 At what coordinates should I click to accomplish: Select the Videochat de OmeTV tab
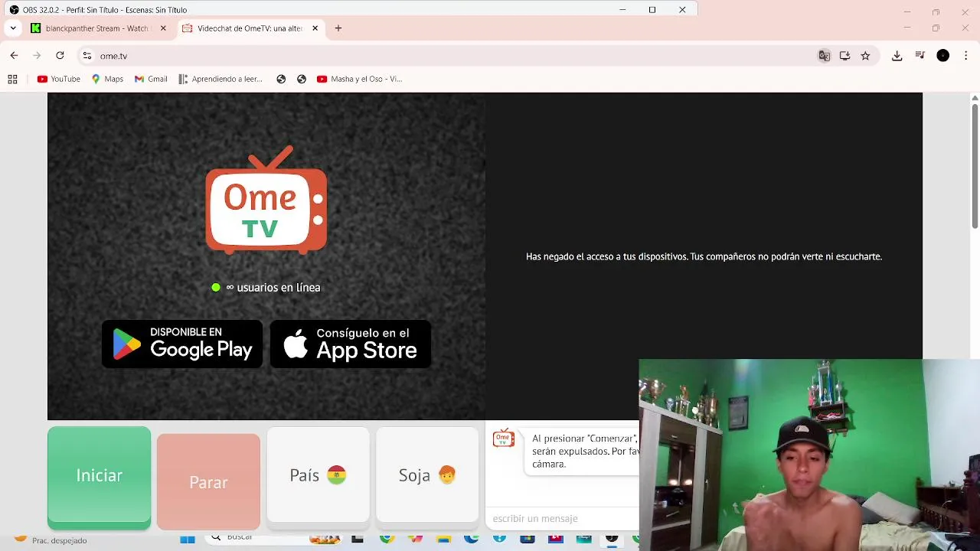point(250,28)
